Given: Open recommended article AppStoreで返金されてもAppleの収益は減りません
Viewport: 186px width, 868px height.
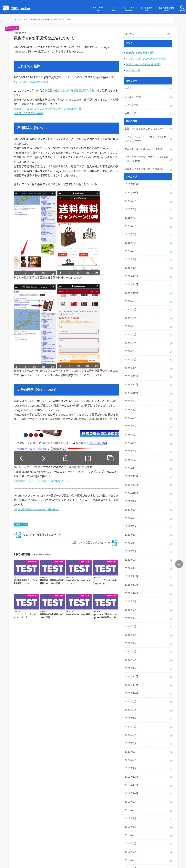Looking at the screenshot, I should coord(105,607).
